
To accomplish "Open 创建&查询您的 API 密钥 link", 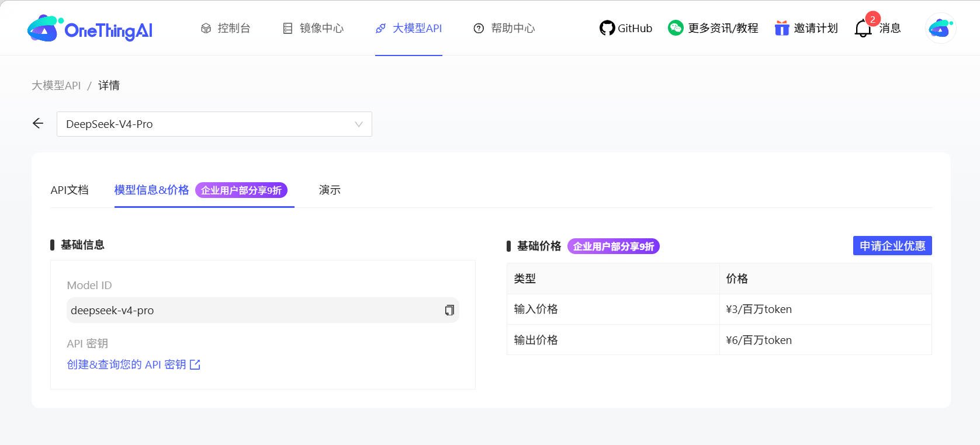I will point(134,364).
